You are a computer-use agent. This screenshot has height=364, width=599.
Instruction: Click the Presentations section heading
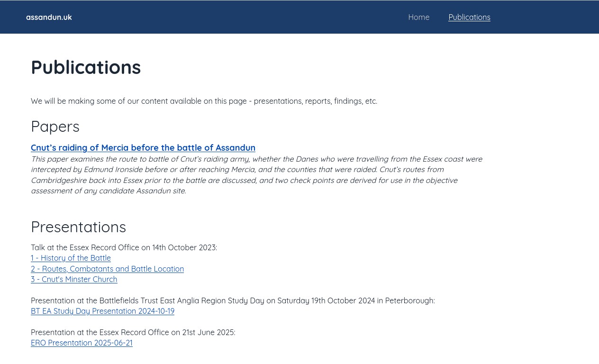tap(78, 227)
